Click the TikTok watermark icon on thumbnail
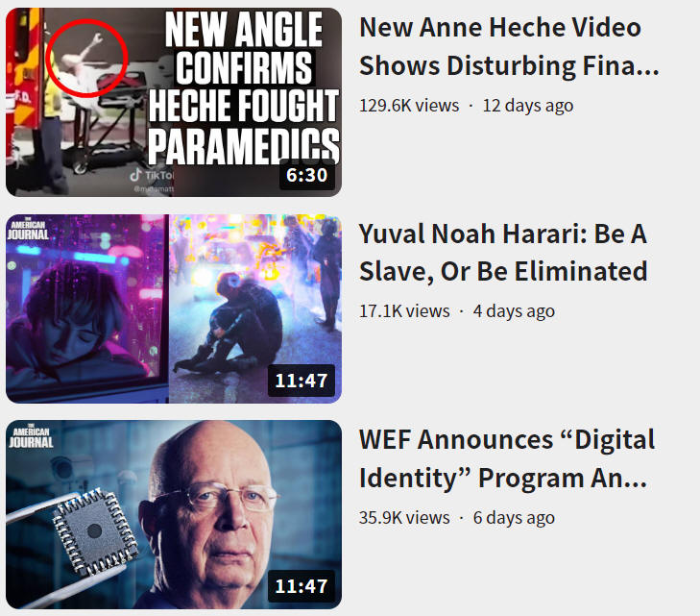The height and width of the screenshot is (616, 700). (135, 175)
